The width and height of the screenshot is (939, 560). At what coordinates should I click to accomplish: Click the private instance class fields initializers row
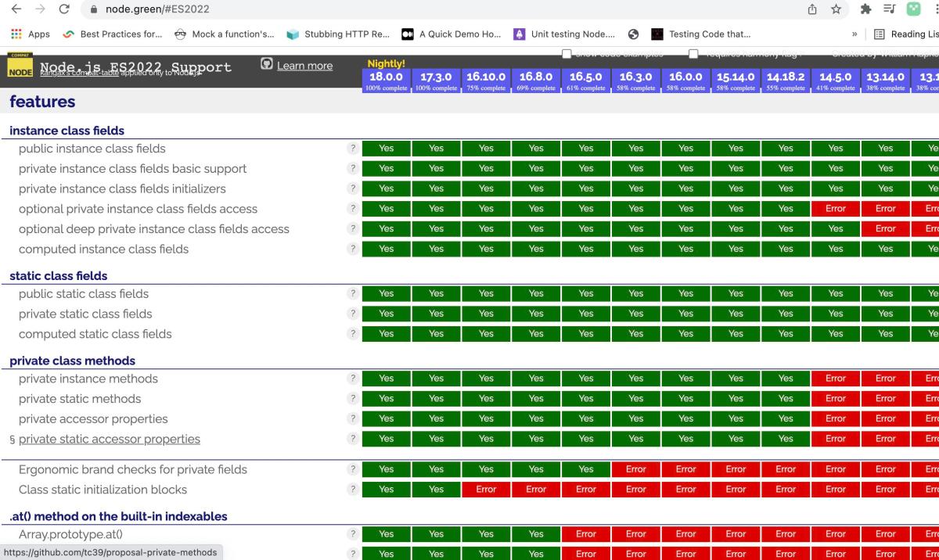pyautogui.click(x=122, y=188)
